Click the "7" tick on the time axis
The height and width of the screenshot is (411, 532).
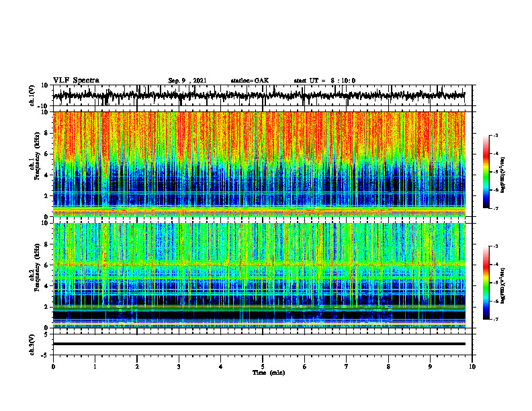[347, 367]
